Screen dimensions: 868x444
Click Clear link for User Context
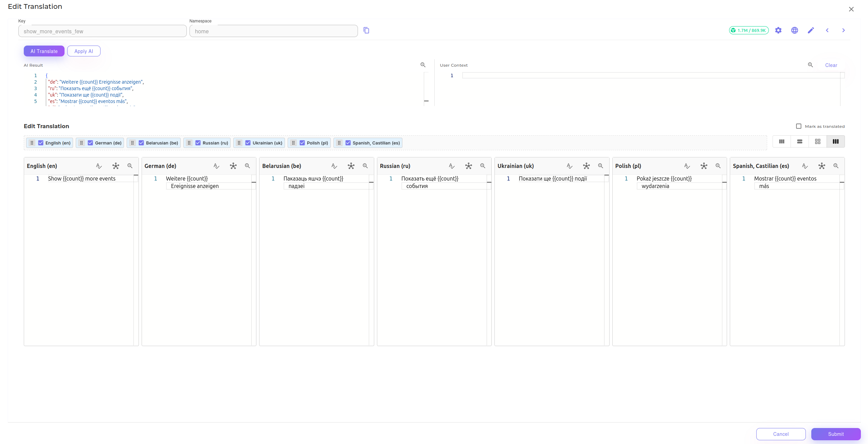(x=831, y=65)
